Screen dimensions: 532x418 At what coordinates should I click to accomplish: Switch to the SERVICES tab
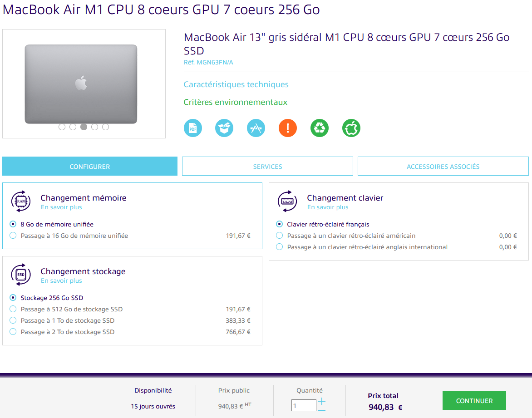[x=267, y=166]
